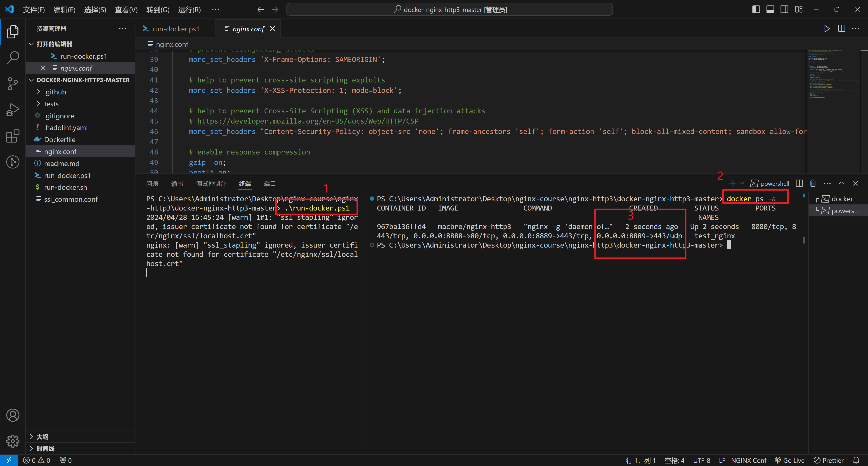Close the terminal panel

click(855, 183)
